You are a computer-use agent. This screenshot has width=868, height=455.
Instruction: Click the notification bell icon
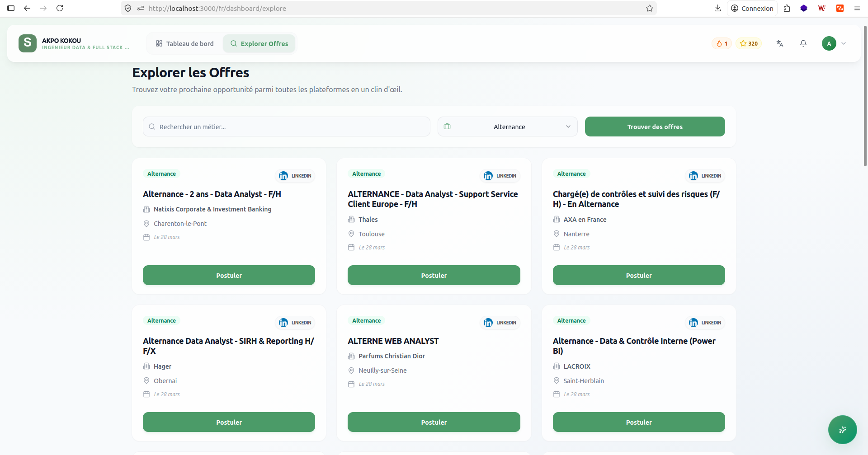point(803,43)
